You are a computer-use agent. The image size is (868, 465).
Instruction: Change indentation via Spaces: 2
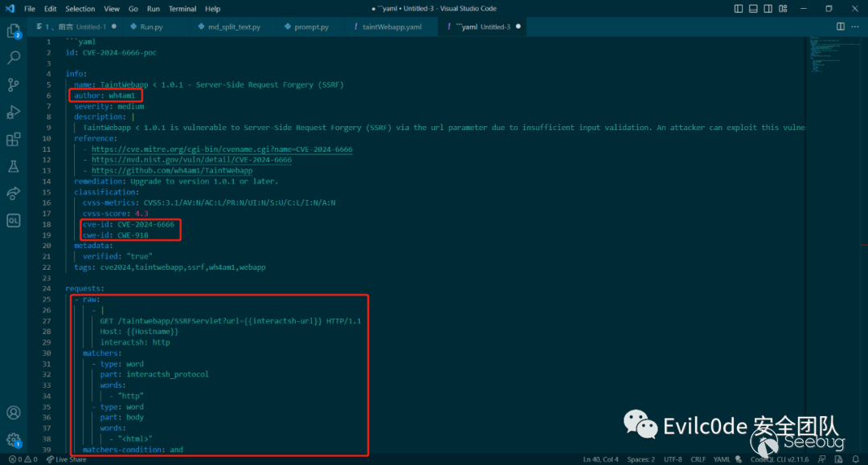[641, 459]
